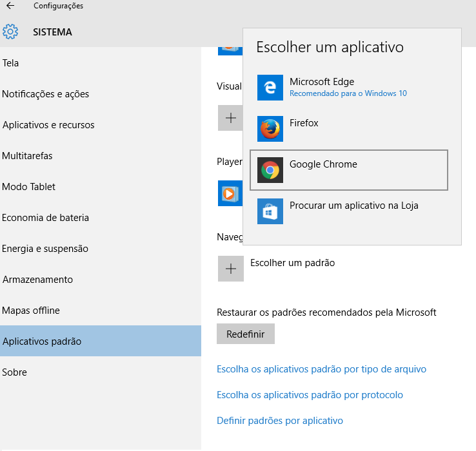This screenshot has height=451, width=476.
Task: Click the Sistema gear icon
Action: click(x=10, y=32)
